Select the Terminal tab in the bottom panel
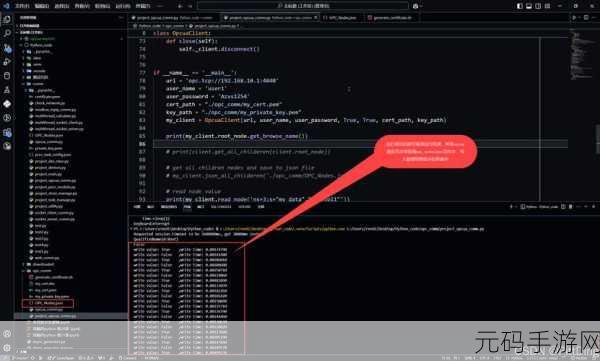Viewport: 600px width, 361px height. click(187, 207)
